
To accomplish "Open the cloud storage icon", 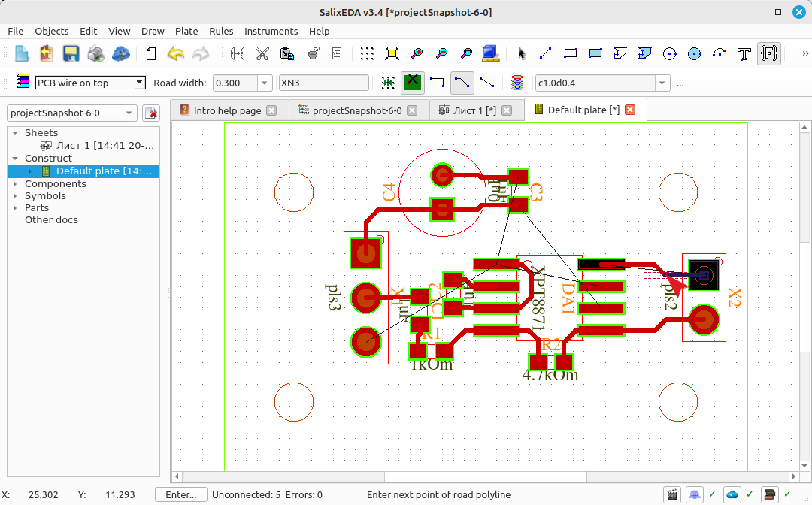I will [120, 53].
